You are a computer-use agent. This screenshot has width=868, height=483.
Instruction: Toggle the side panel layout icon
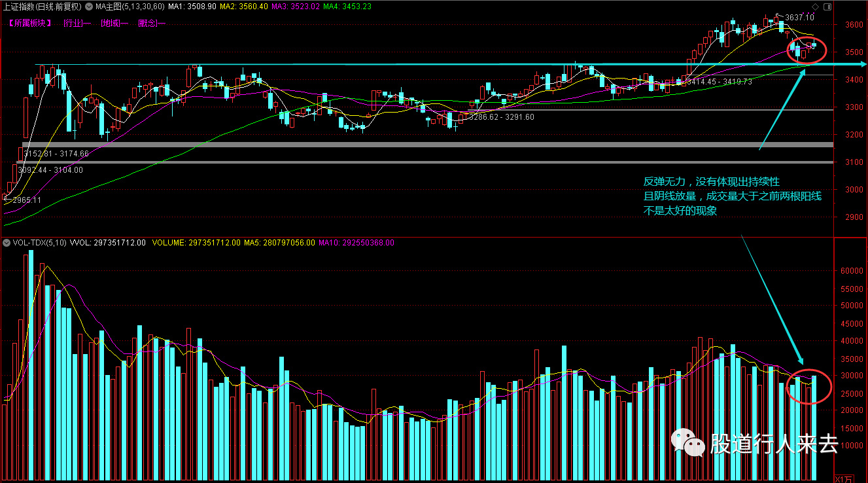tap(827, 6)
